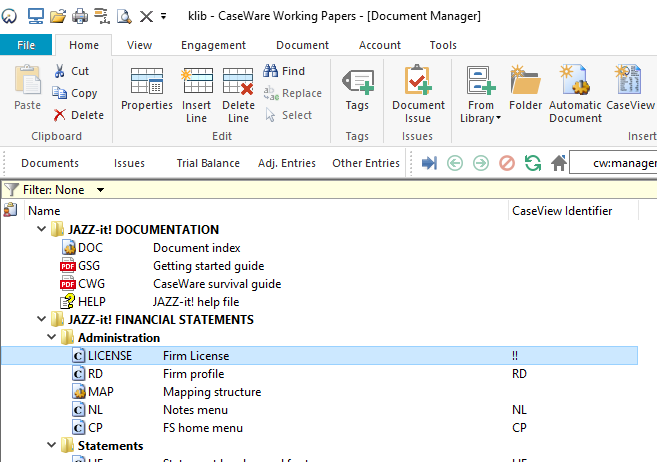Click the printer quick access icon
This screenshot has width=657, height=462.
pos(80,16)
